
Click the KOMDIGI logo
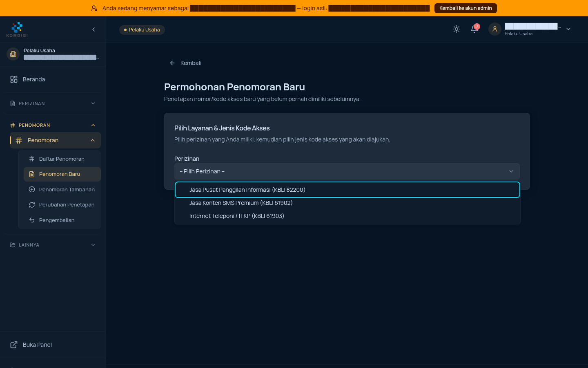(17, 29)
